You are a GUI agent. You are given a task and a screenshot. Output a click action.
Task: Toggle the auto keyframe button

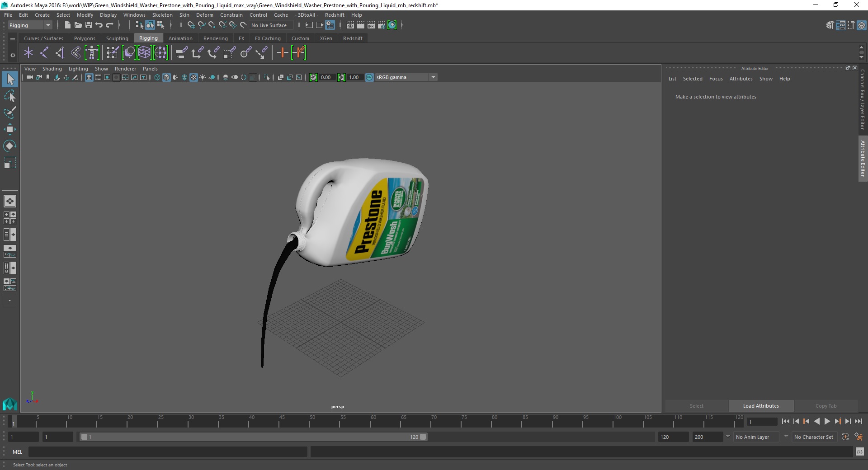tap(845, 437)
